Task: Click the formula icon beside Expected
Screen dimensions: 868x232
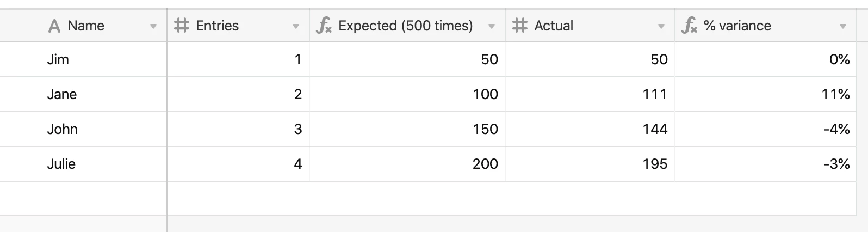Action: (x=324, y=26)
